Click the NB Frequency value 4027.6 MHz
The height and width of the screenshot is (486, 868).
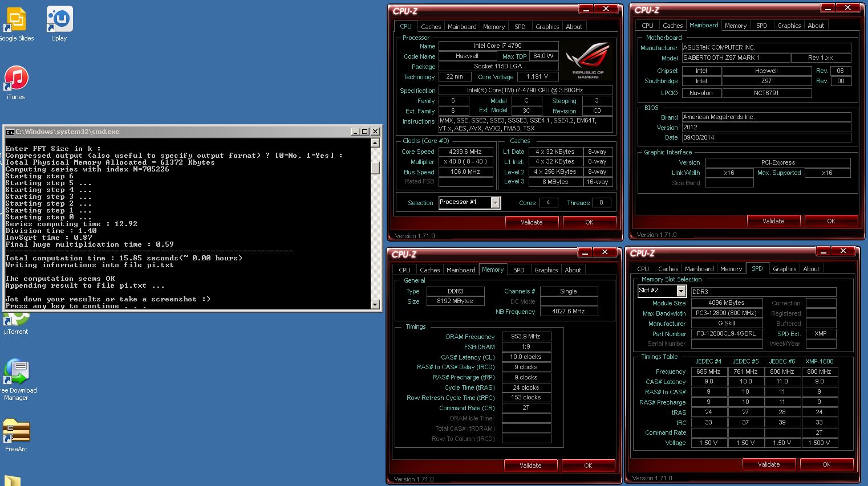click(x=569, y=311)
